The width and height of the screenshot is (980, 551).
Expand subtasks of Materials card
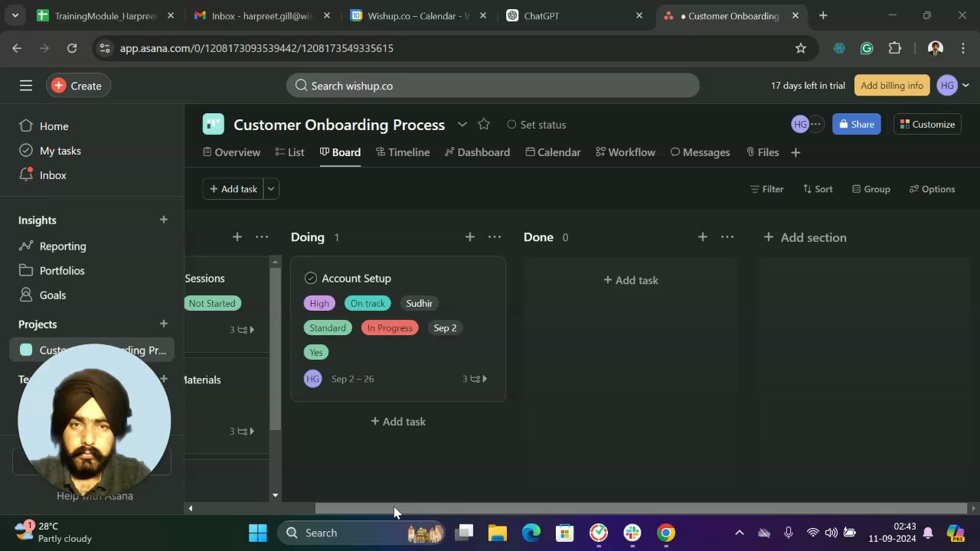243,432
